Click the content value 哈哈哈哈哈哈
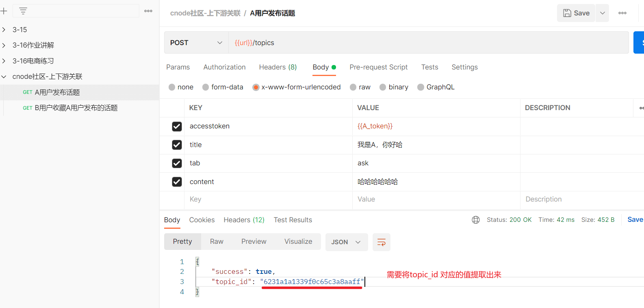The height and width of the screenshot is (308, 644). point(377,182)
